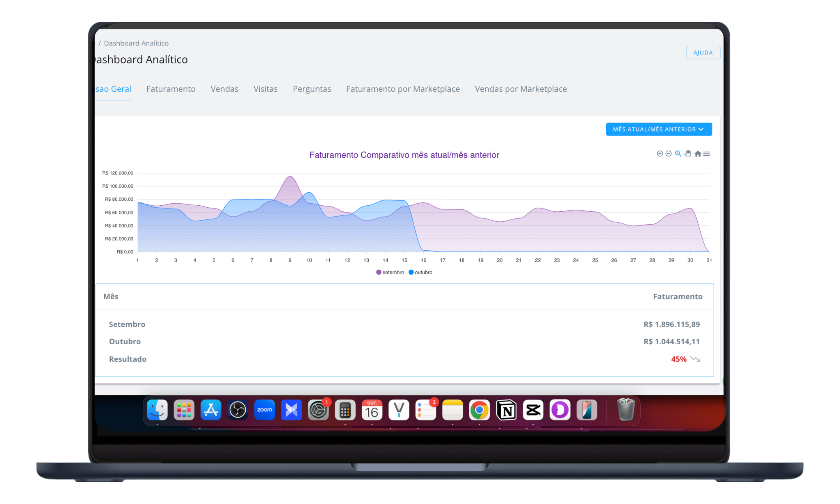Screen dimensions: 840x504
Task: Switch to the Faturamento tab
Action: click(x=171, y=89)
